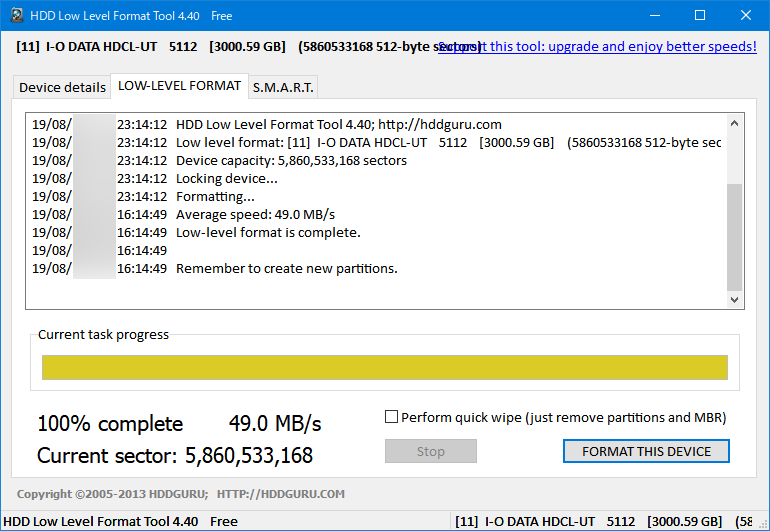Screen dimensions: 770x531
Task: Select the 'Low level format: [11] I-O DATA' log line
Action: point(376,142)
